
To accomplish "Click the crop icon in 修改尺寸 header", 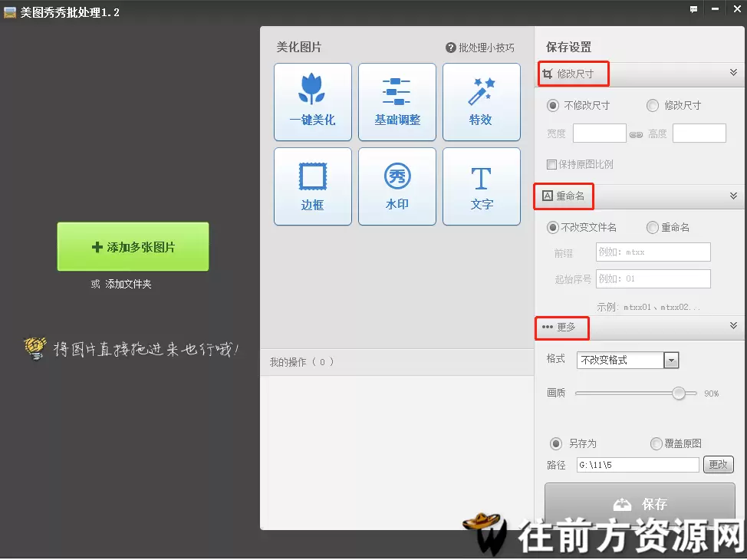I will [x=548, y=74].
